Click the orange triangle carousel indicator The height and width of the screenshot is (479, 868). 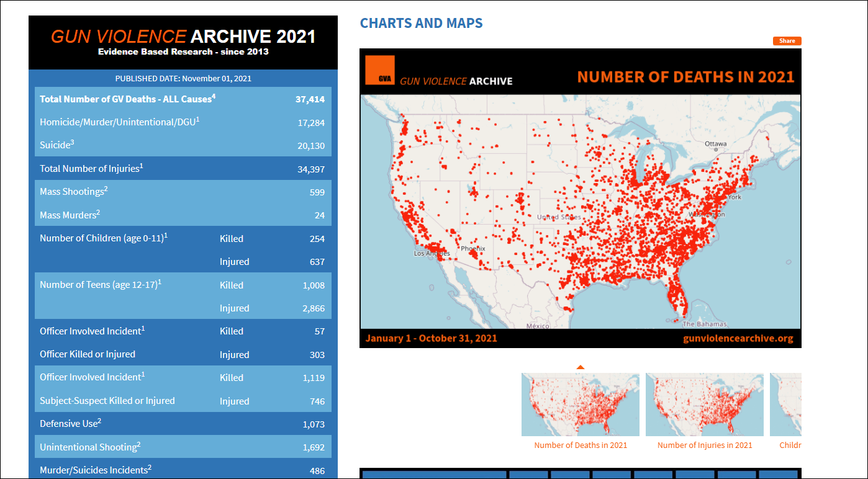580,367
